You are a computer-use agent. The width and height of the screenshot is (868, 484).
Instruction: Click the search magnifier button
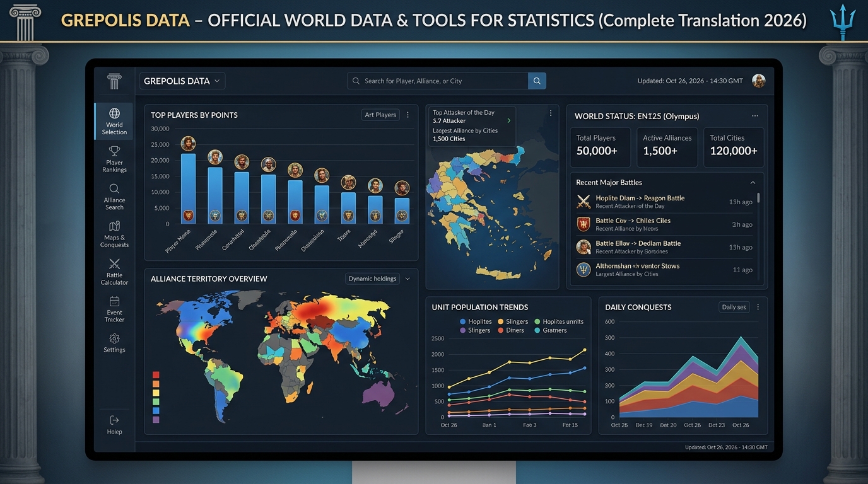coord(537,81)
